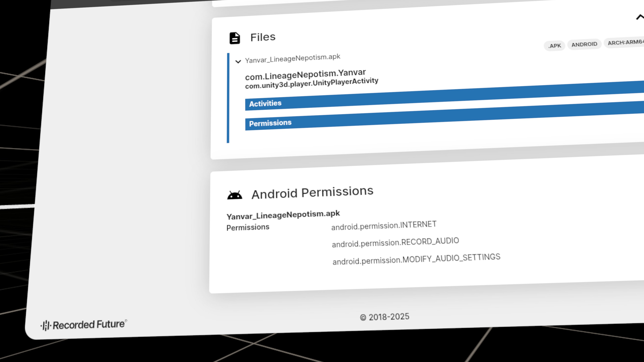Collapse the Yanvar_LineageNepotism.apk file entry chevron

pyautogui.click(x=238, y=62)
